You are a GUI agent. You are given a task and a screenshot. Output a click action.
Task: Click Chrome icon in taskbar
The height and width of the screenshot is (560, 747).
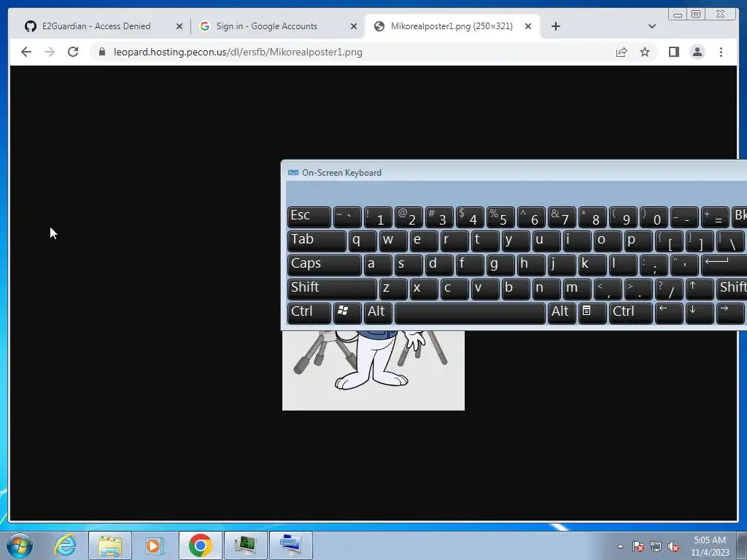[x=200, y=545]
